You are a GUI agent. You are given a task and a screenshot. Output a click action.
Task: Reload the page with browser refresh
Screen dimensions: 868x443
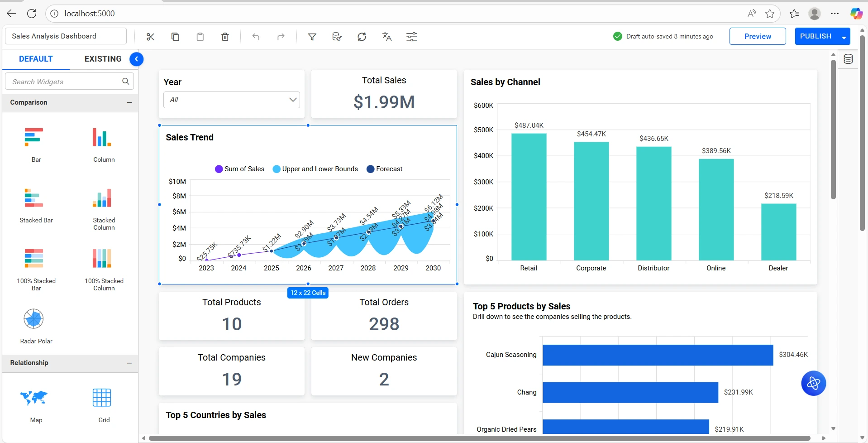click(x=32, y=14)
